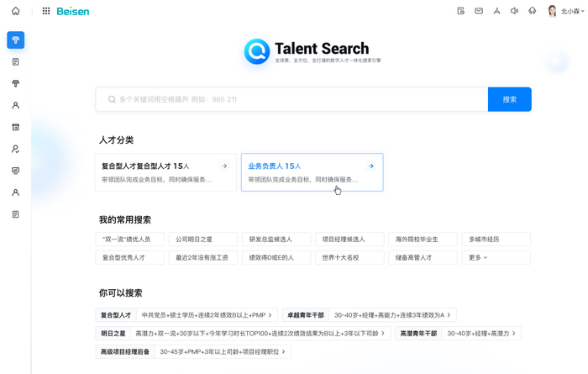Click the 复合型人才 suggestion label
The height and width of the screenshot is (374, 588).
tap(116, 315)
